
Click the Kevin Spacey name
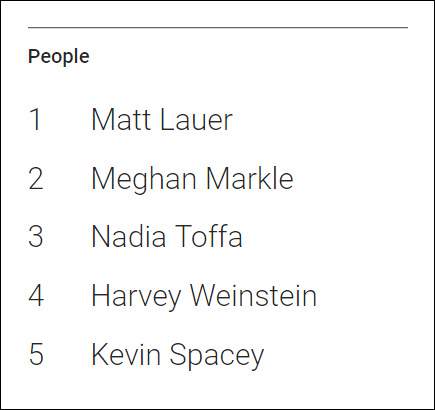[x=178, y=356]
